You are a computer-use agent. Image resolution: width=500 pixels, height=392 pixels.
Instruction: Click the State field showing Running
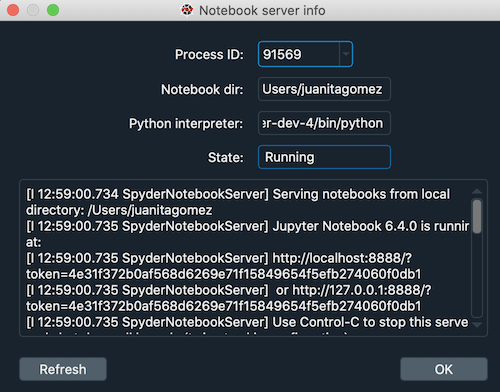[324, 157]
